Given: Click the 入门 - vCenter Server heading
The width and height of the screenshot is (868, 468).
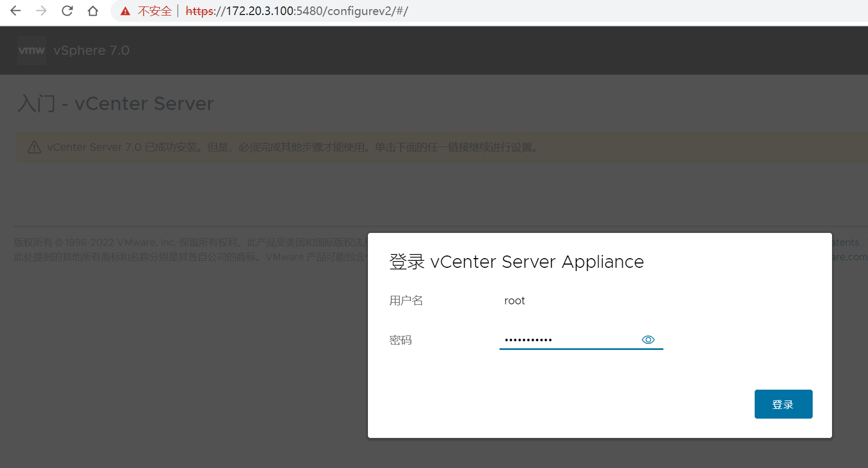Looking at the screenshot, I should (x=115, y=103).
